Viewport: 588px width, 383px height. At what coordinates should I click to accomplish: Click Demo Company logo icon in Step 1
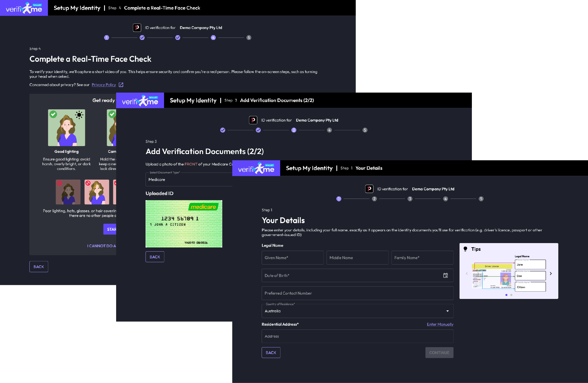pos(369,189)
